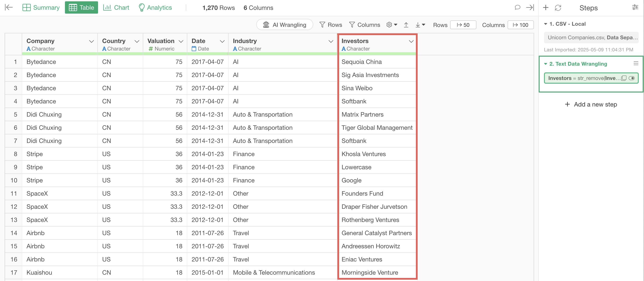
Task: Click the 6 Columns count label
Action: point(258,8)
